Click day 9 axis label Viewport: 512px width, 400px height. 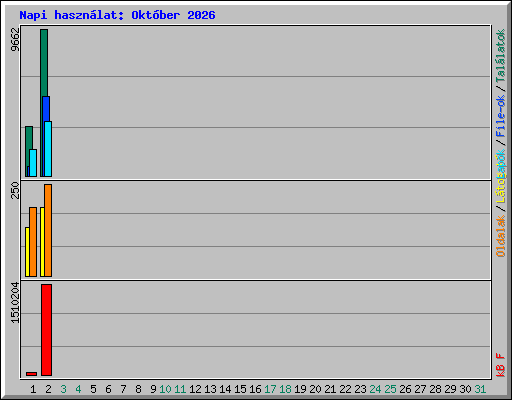click(153, 389)
